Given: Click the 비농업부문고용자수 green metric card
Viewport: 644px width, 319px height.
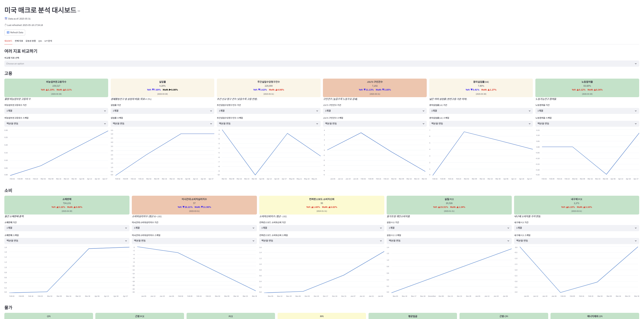Looking at the screenshot, I should (56, 88).
